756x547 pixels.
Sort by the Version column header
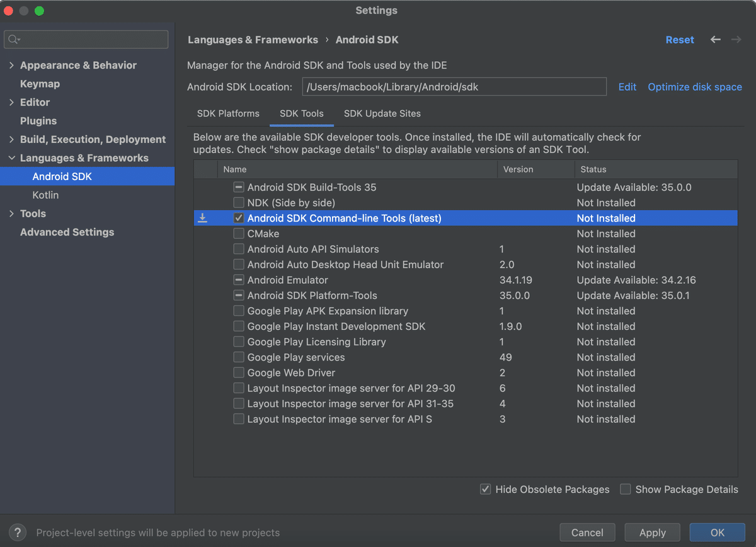point(536,169)
